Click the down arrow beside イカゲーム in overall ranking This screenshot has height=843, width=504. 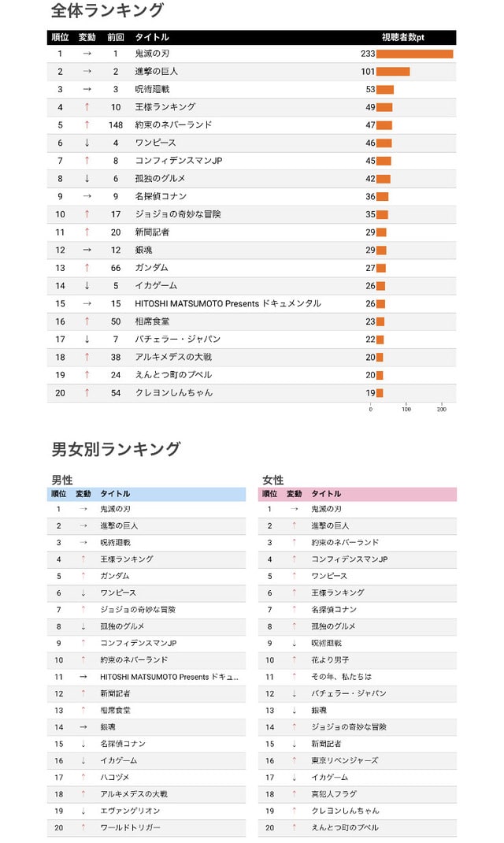[87, 285]
